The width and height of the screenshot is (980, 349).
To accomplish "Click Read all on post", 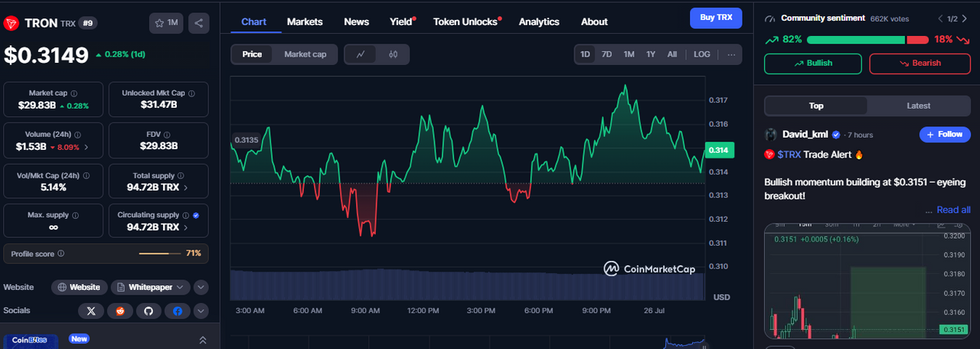I will (953, 210).
